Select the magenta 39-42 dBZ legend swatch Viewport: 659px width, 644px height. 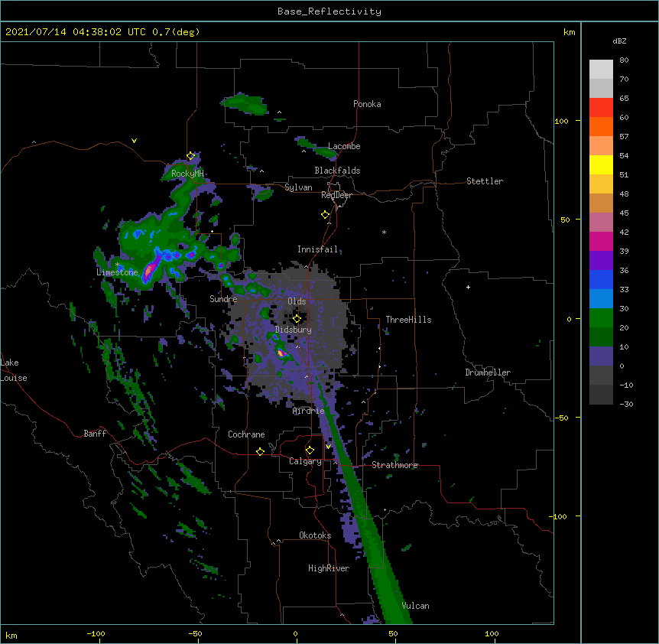(601, 241)
